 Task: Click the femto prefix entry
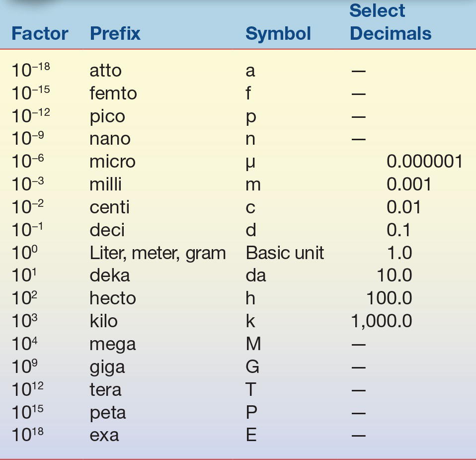tap(113, 93)
